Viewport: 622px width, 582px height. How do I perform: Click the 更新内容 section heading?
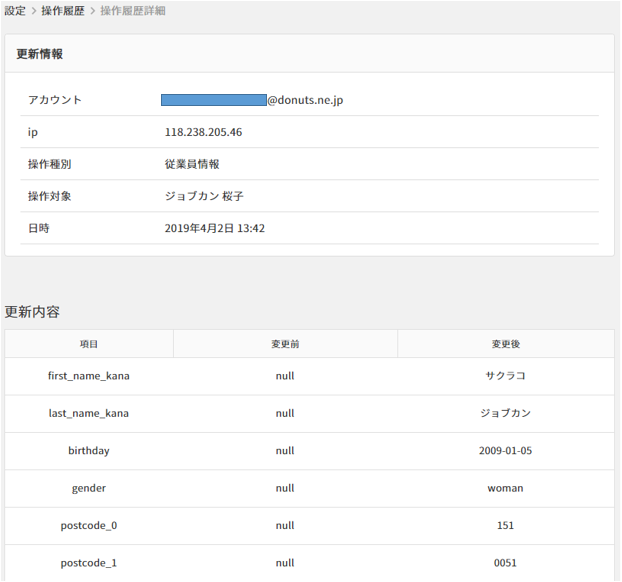(x=32, y=312)
